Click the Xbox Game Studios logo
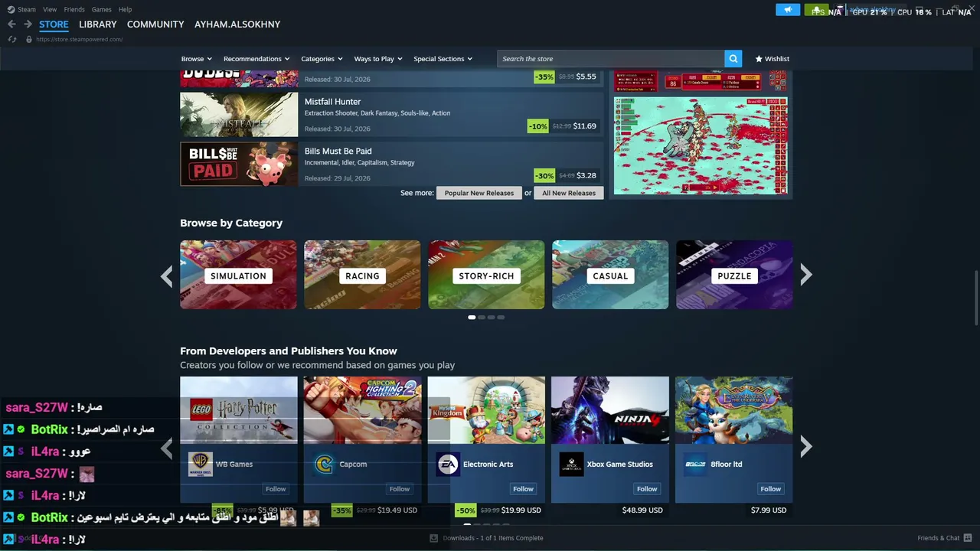Viewport: 980px width, 551px height. pyautogui.click(x=571, y=465)
